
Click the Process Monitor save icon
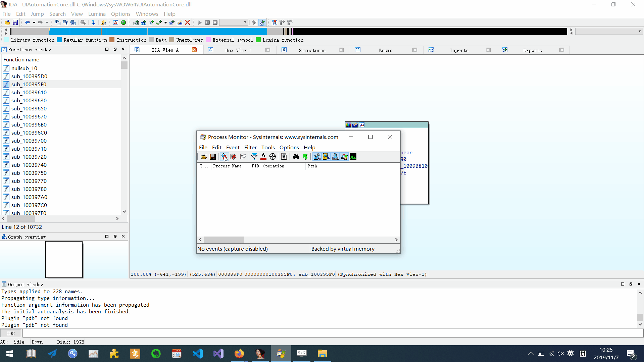[213, 157]
